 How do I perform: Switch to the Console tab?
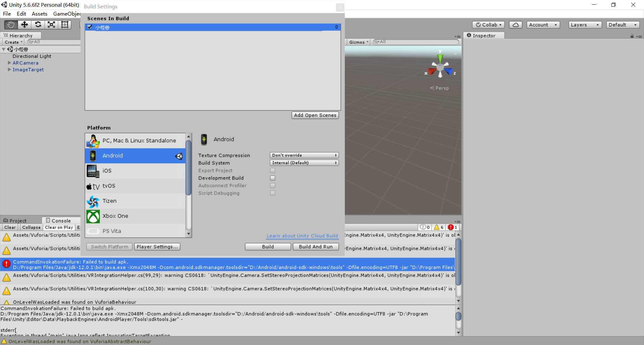tap(61, 220)
